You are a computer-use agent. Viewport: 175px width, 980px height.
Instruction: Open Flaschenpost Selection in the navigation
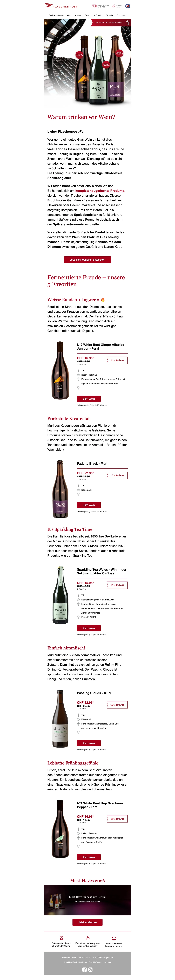click(x=94, y=15)
